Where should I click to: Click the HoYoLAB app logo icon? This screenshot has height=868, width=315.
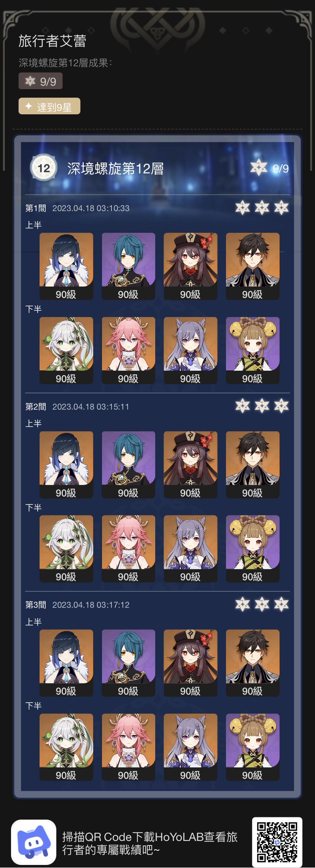point(33,842)
